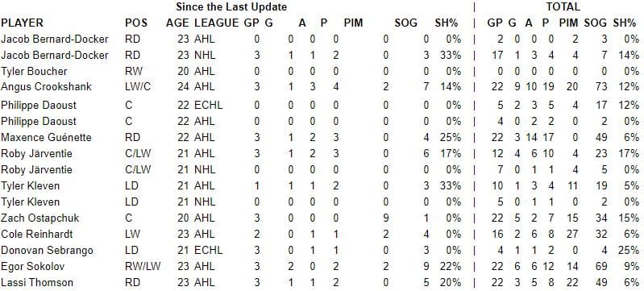This screenshot has width=644, height=291.
Task: Select player name Tyler Boucher
Action: [x=34, y=71]
